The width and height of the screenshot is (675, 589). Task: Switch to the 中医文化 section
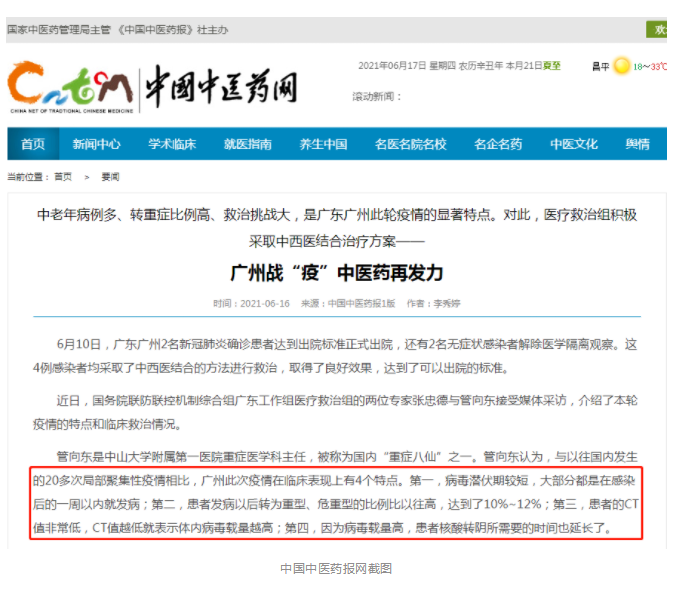point(573,144)
